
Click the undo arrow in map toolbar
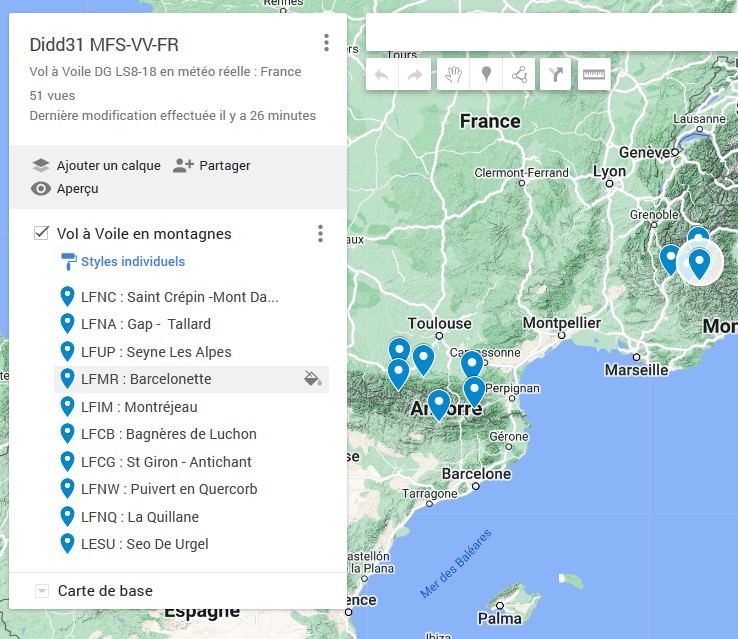coord(382,75)
